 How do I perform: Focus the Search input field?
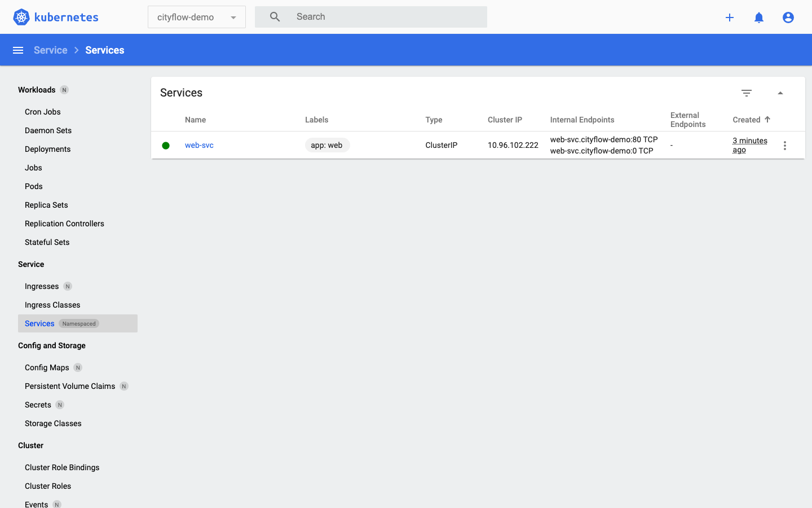tap(388, 17)
